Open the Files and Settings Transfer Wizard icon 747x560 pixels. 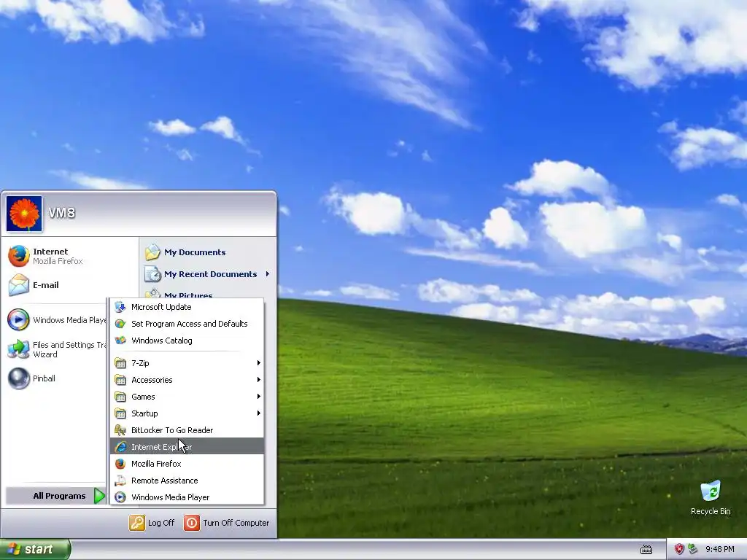tap(19, 349)
